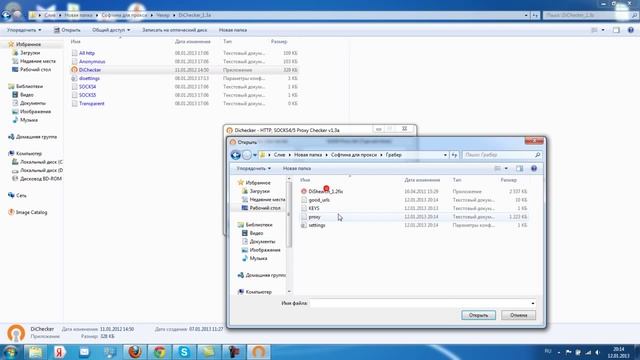Open recent locations dropdown in the dialog
The height and width of the screenshot is (360, 640).
pos(255,155)
